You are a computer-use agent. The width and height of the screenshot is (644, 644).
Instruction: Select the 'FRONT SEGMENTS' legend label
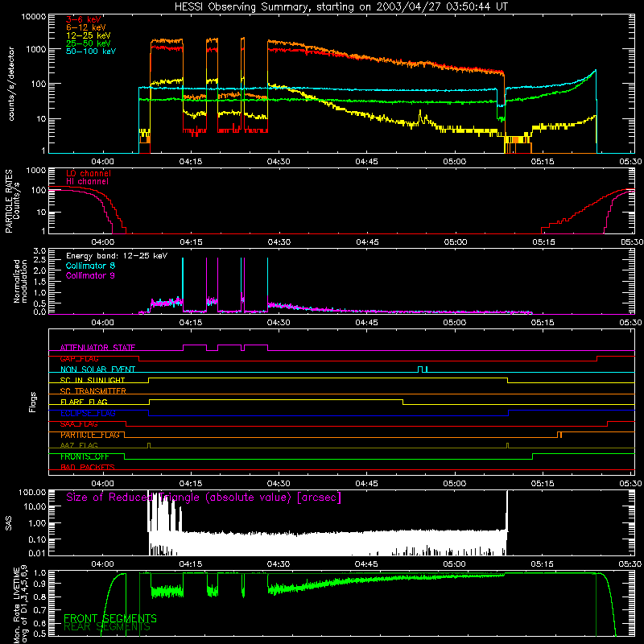(110, 618)
